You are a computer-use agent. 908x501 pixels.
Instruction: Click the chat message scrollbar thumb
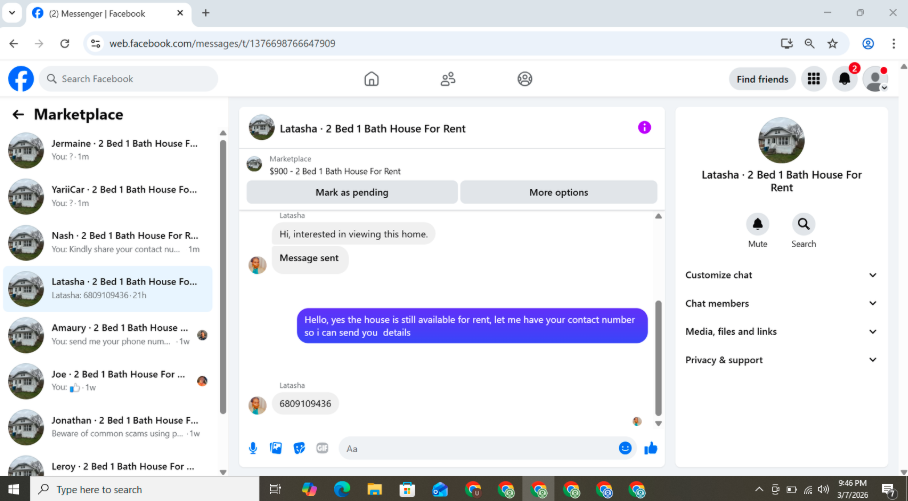pyautogui.click(x=658, y=357)
